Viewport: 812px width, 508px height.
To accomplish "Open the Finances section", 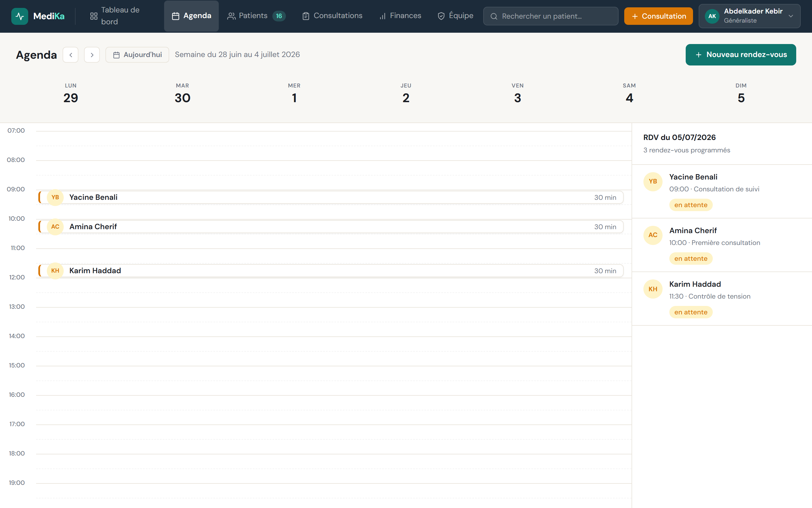I will 400,16.
